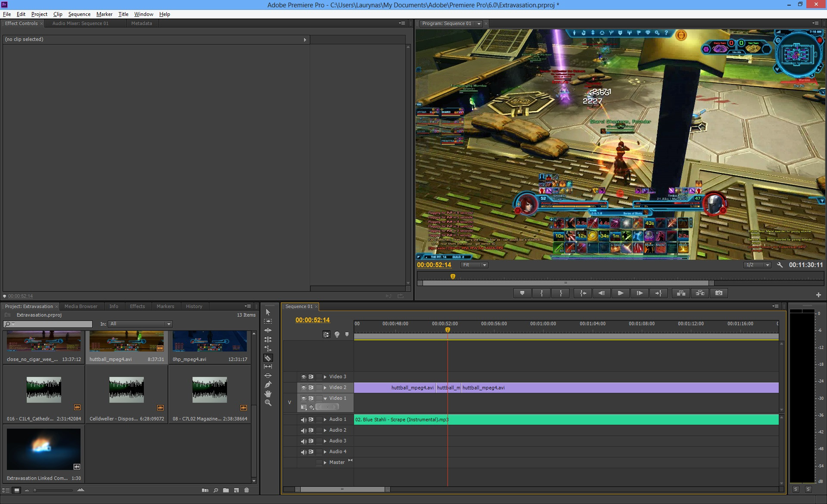Collapse the Video 1 track
The image size is (827, 504).
click(325, 398)
